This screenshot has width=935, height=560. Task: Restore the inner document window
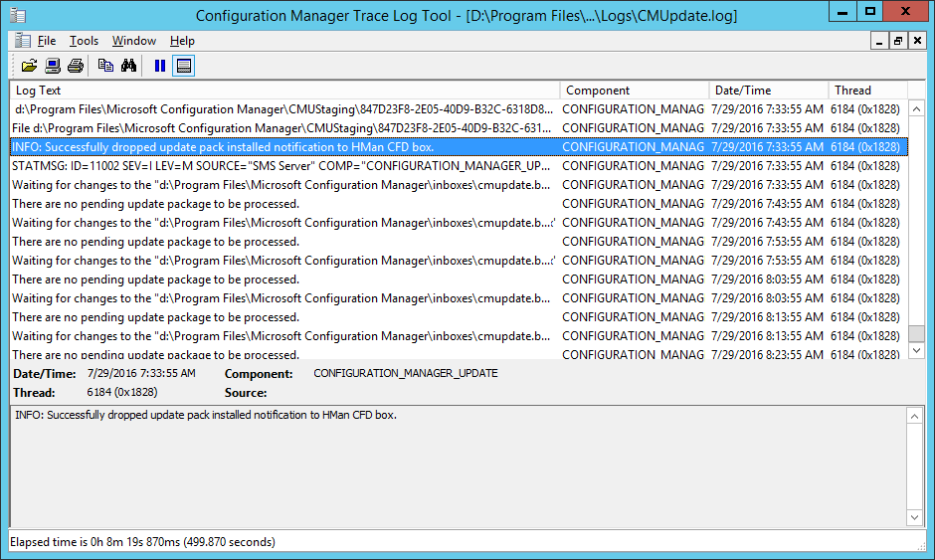tap(898, 41)
